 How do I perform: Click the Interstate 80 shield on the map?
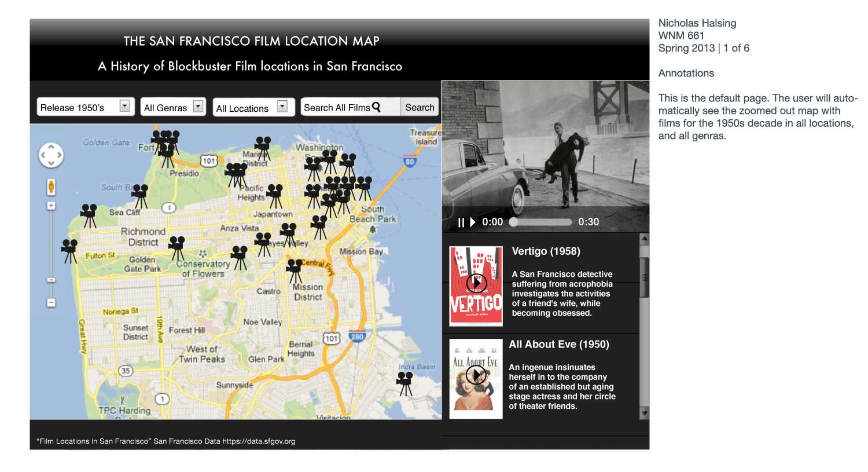[410, 160]
